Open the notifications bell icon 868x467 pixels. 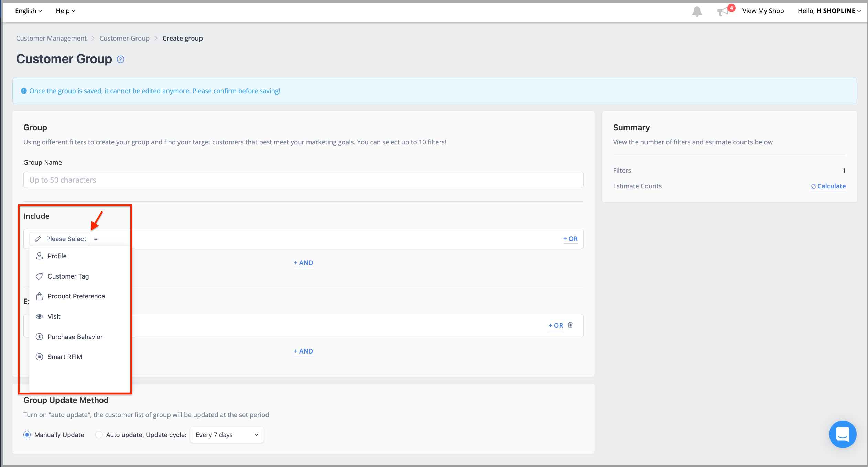[697, 11]
